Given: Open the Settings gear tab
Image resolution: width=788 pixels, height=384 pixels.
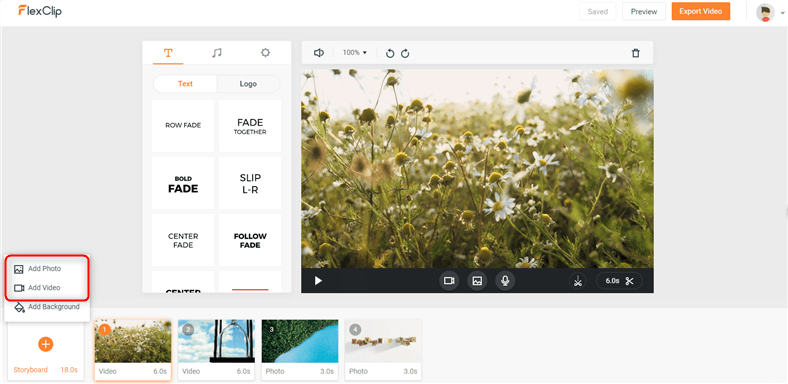Looking at the screenshot, I should (x=265, y=53).
